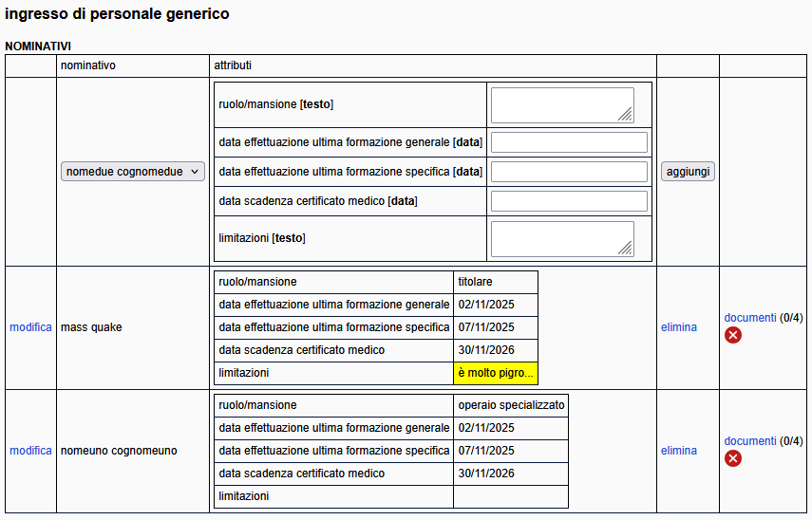812x520 pixels.
Task: Click the ultima formazione specifica date field
Action: tap(569, 172)
